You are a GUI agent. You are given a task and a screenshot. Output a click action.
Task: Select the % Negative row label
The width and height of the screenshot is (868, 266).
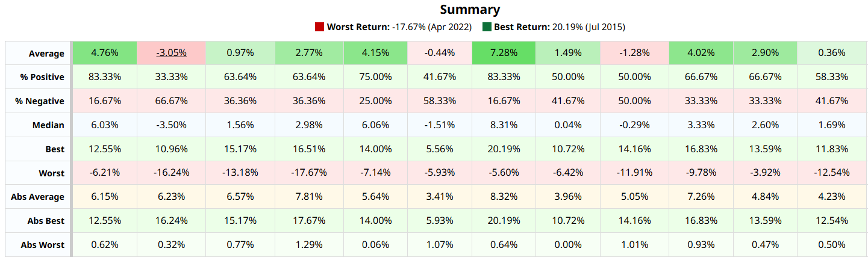tap(40, 101)
